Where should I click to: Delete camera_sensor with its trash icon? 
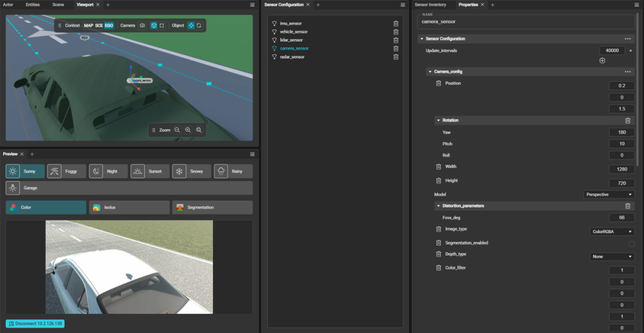point(396,48)
